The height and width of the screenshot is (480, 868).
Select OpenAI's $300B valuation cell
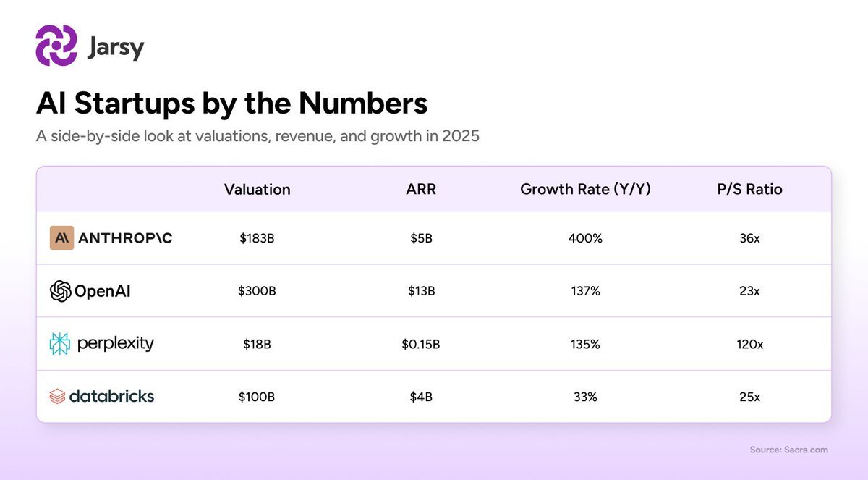click(257, 291)
